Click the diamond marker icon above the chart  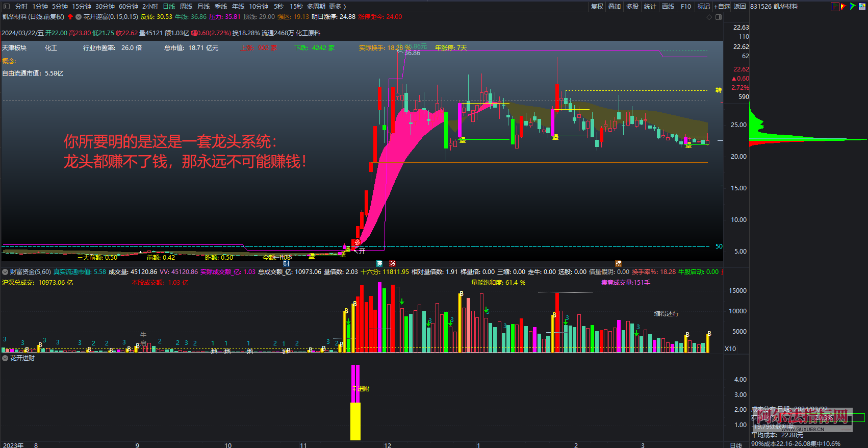pos(709,17)
